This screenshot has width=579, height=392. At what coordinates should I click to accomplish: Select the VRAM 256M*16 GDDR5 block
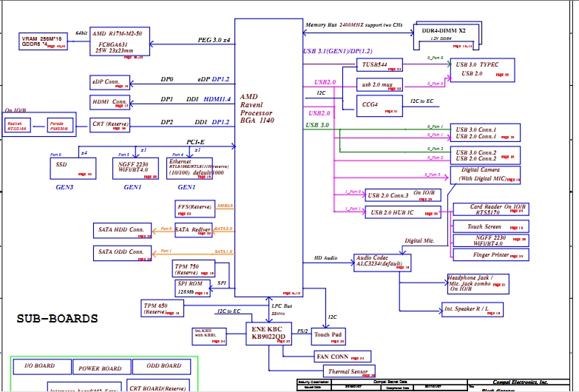[x=43, y=41]
